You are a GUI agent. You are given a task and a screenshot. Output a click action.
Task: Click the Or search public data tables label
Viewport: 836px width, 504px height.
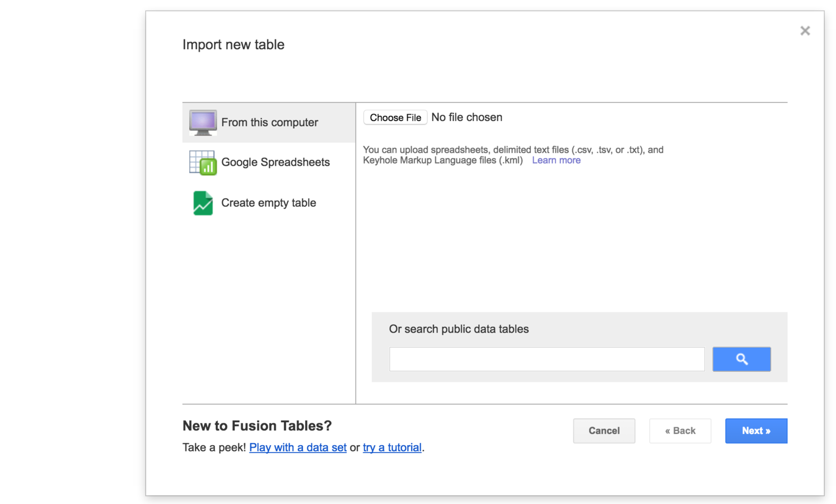(459, 329)
